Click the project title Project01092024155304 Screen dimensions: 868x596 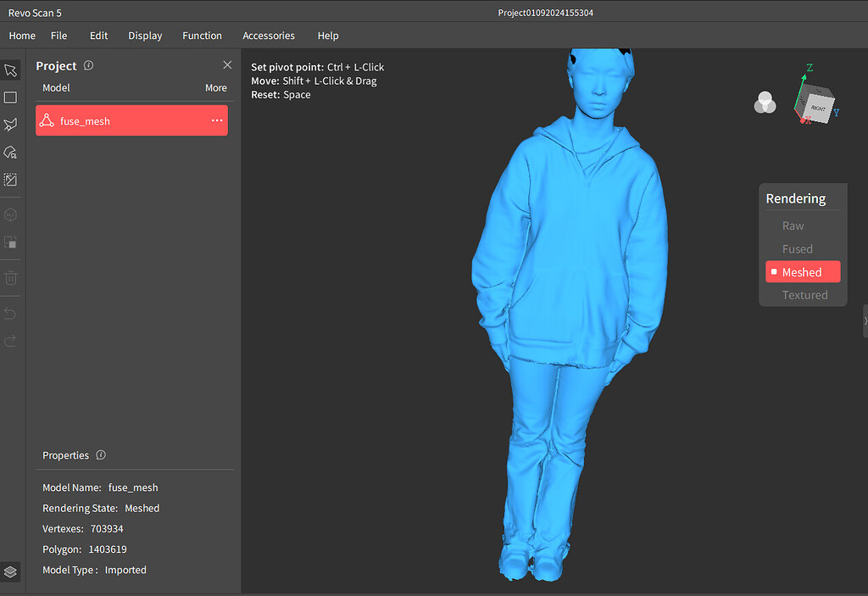click(545, 13)
